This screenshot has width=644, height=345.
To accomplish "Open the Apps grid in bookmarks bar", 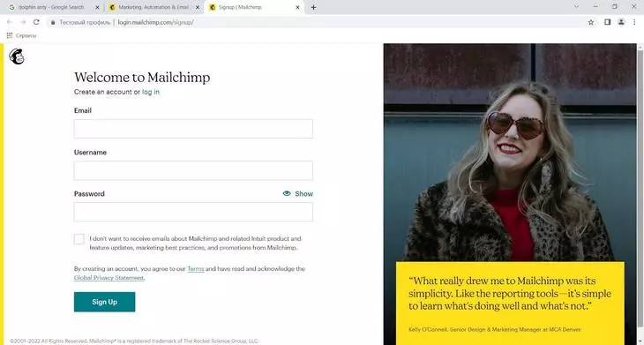I will point(10,35).
